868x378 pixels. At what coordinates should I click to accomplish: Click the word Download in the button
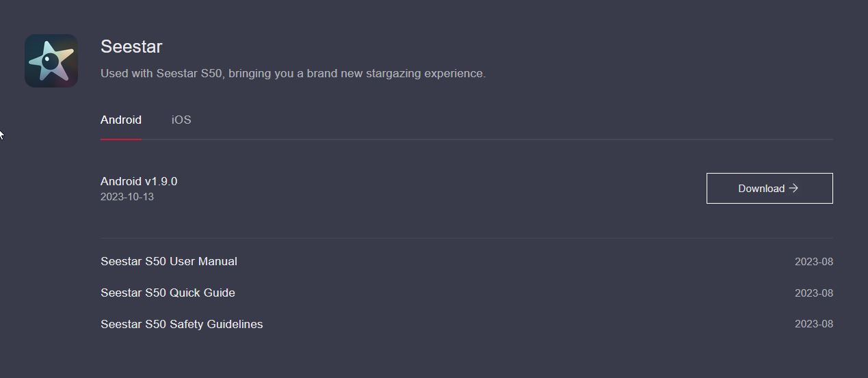tap(761, 189)
